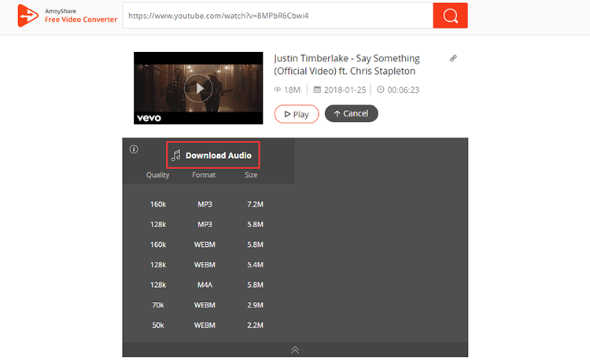Select the 50k quality option
Screen dimensions: 590x364
(x=158, y=325)
